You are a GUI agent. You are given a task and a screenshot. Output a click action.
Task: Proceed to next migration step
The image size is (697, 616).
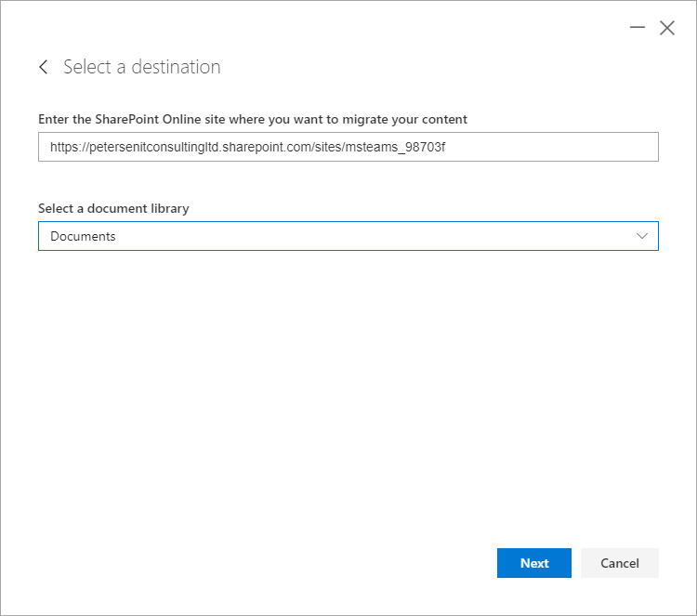coord(533,563)
